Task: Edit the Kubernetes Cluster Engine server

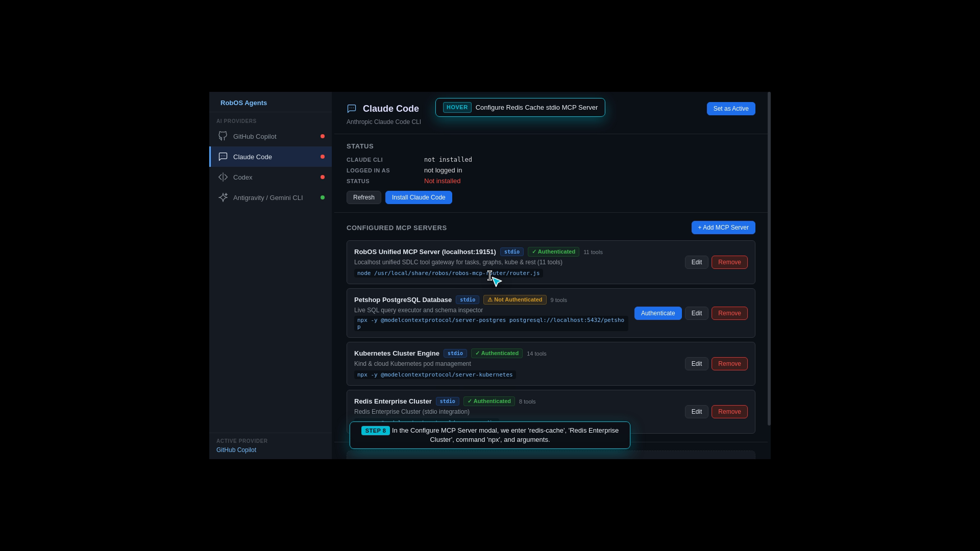Action: click(697, 364)
